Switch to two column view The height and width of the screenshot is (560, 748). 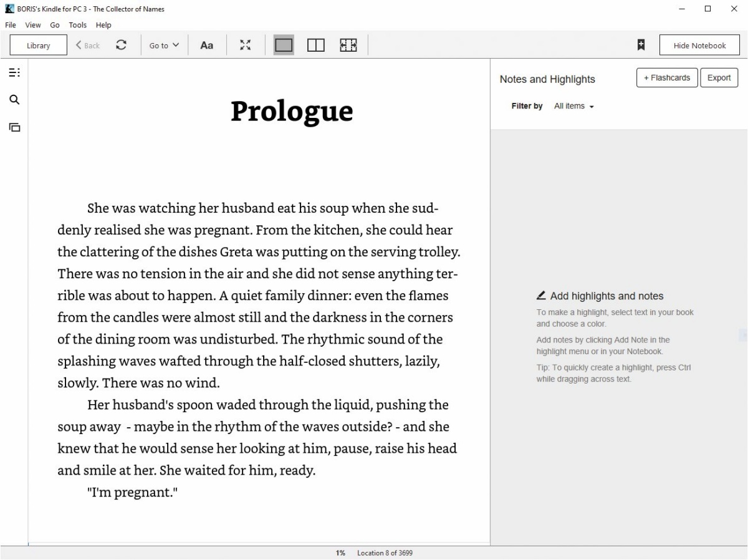pyautogui.click(x=316, y=45)
